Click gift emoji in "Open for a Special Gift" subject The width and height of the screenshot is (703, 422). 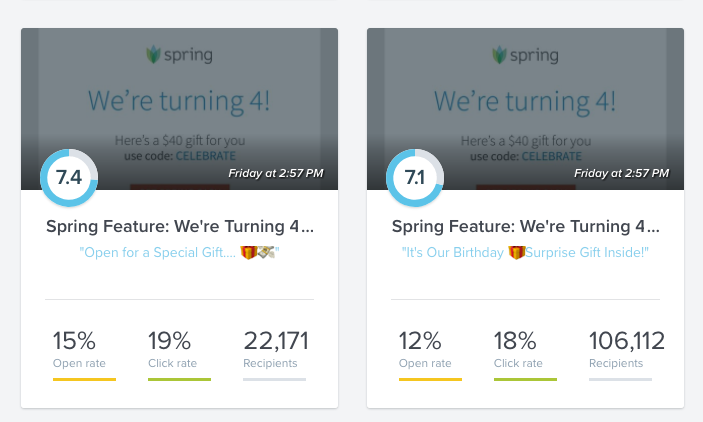pos(249,252)
